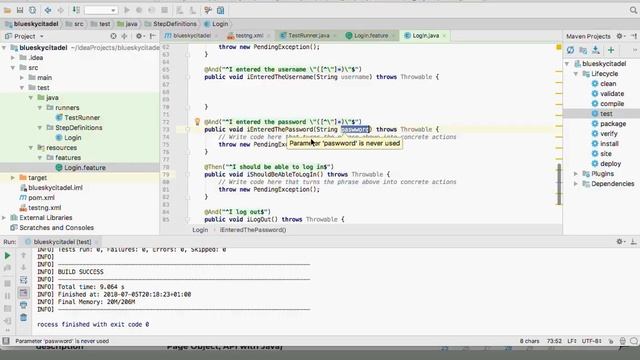Open the Run panel settings gear
Viewport: 640px width, 360px height.
point(620,242)
